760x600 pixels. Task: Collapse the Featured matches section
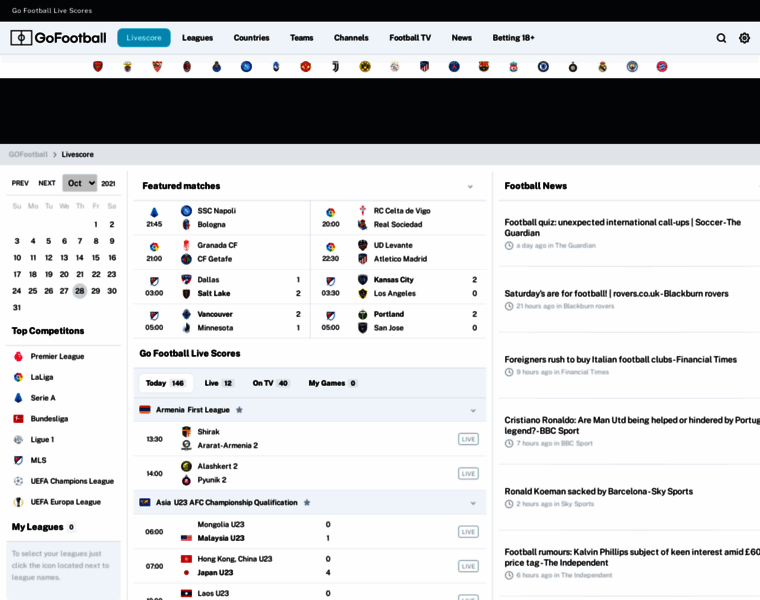click(x=470, y=187)
